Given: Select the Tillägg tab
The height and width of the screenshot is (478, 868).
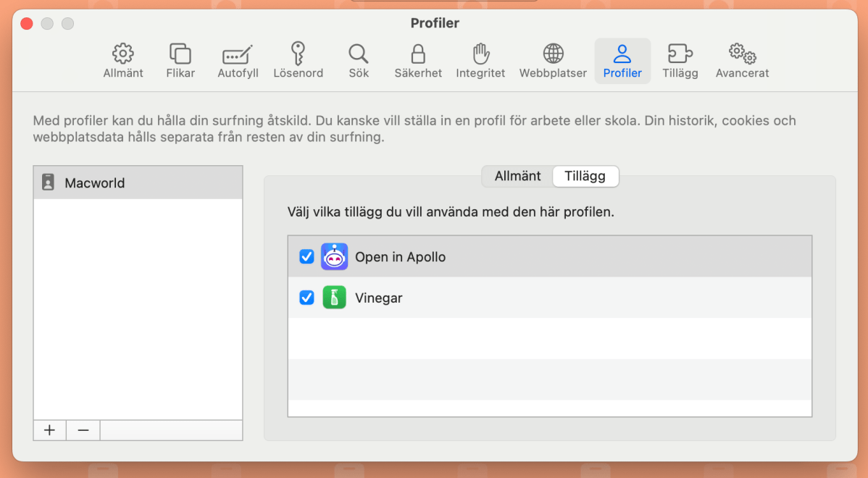Looking at the screenshot, I should [x=585, y=176].
